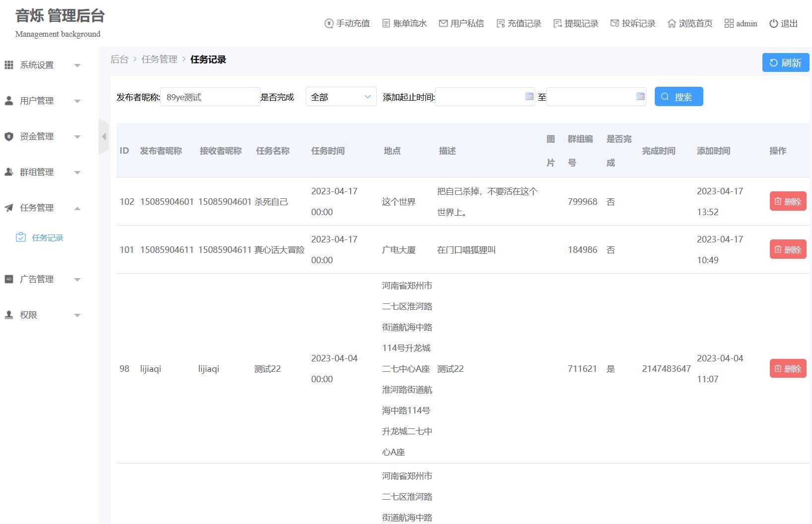Open complaint records (投诉记录) icon

pos(615,23)
